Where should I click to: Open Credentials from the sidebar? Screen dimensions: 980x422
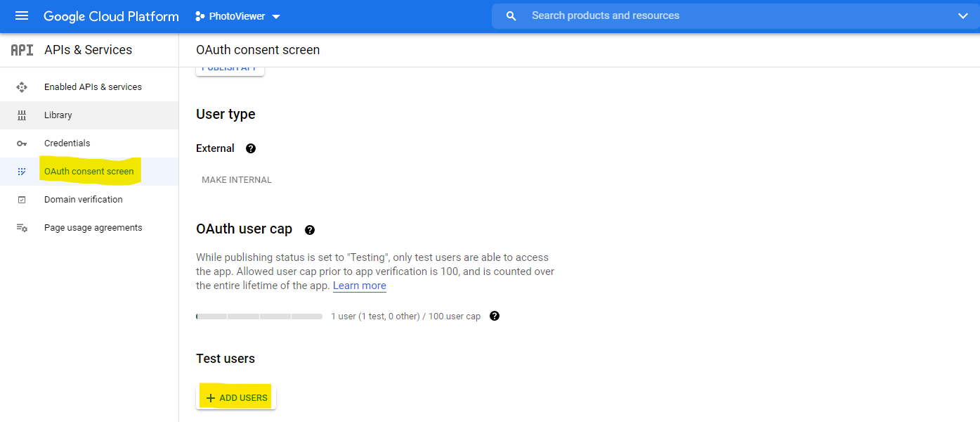[67, 143]
